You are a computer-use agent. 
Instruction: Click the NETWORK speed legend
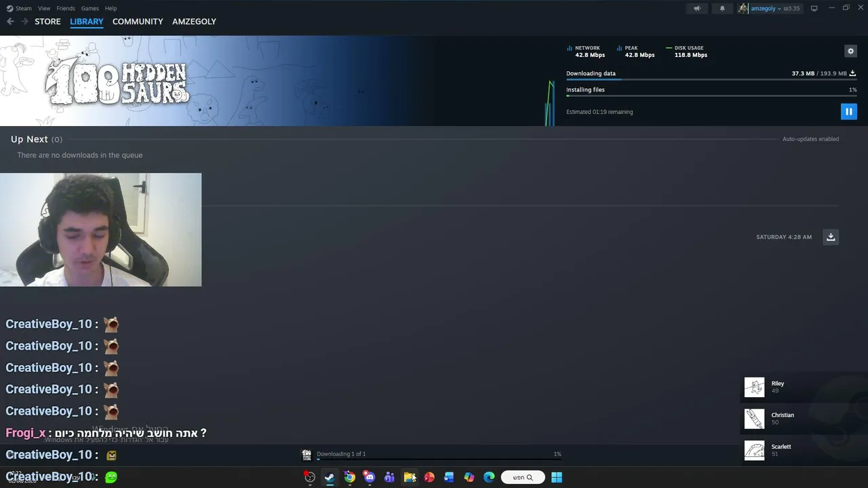click(586, 52)
